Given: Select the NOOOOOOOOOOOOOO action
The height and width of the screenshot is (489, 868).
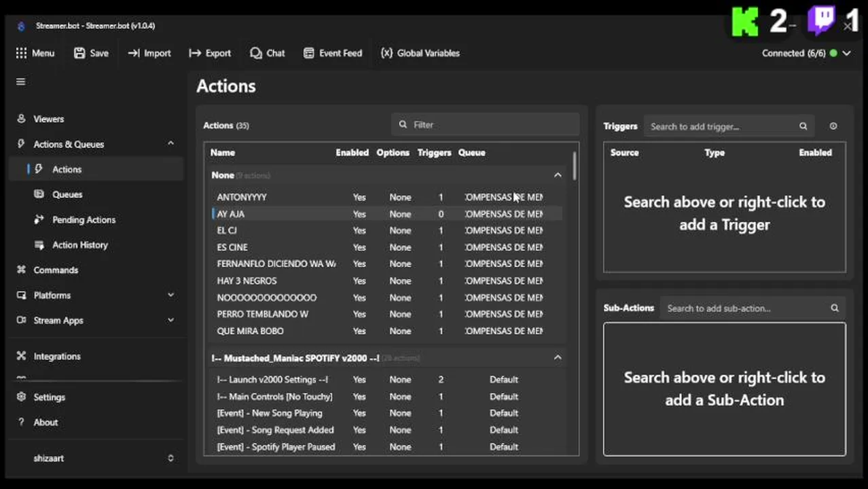Looking at the screenshot, I should (x=386, y=297).
